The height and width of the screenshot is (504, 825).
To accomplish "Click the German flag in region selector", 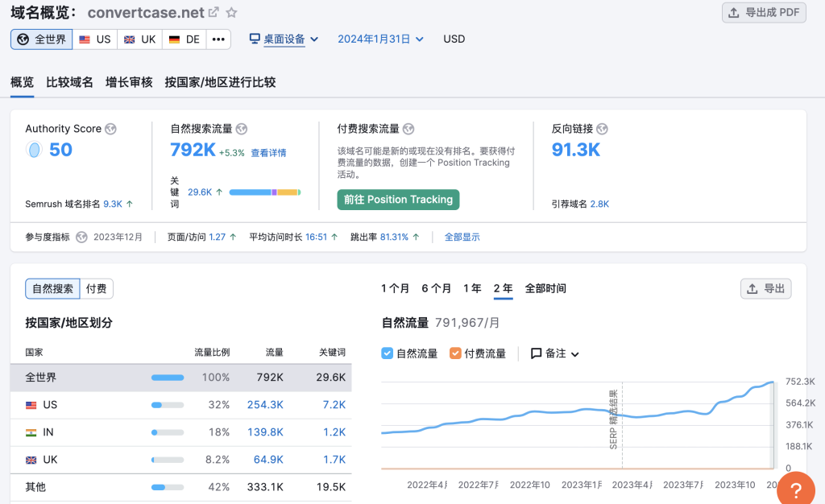I will tap(174, 39).
